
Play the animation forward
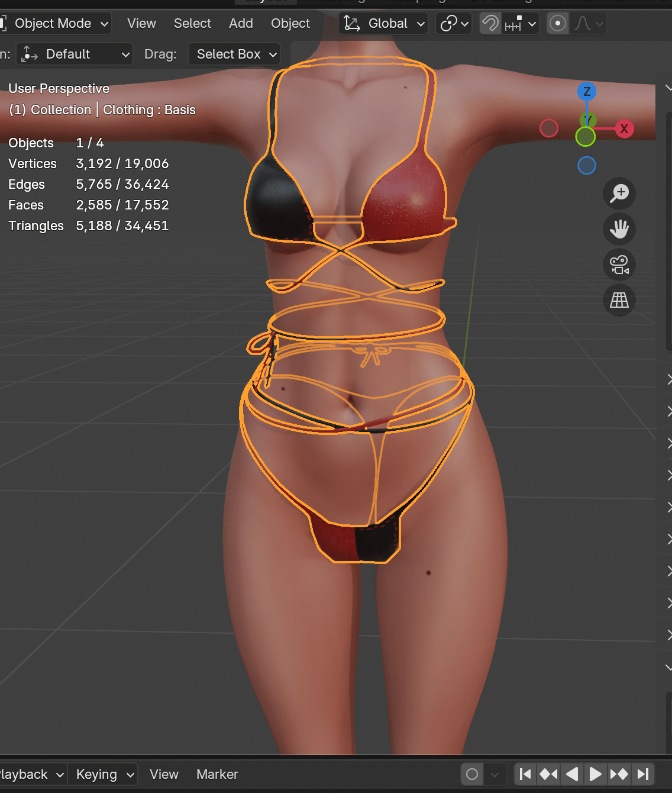pos(596,774)
